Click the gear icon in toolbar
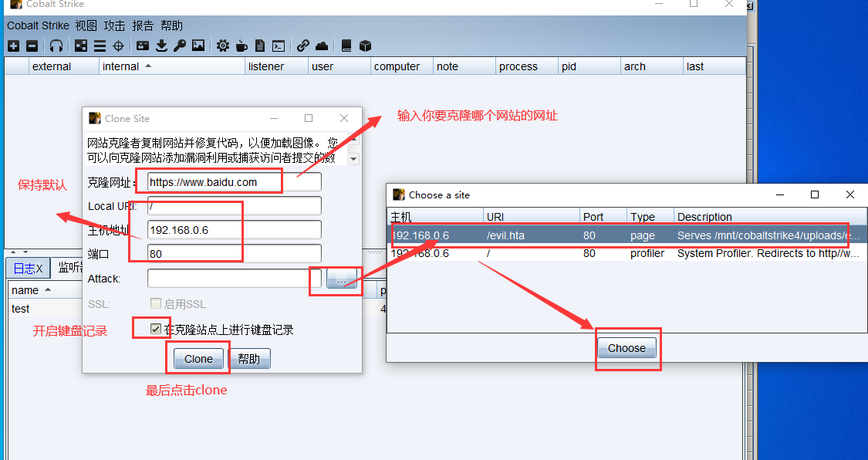This screenshot has width=868, height=460. [223, 46]
